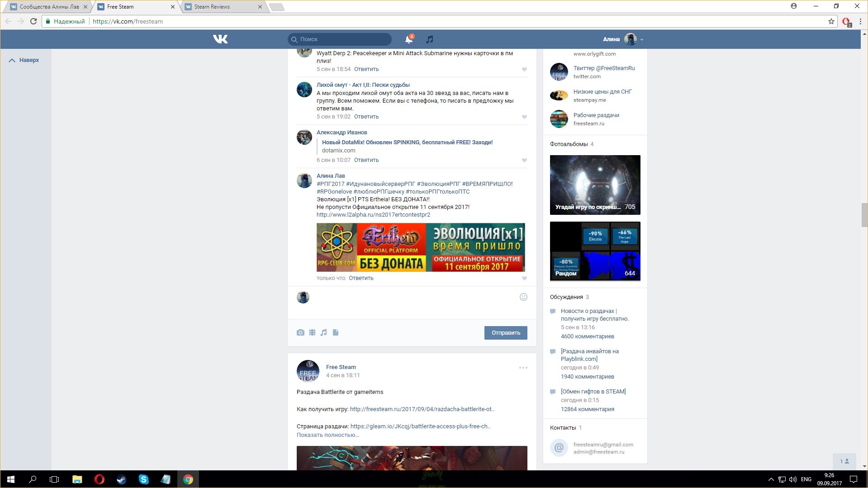Screen dimensions: 868x488
Task: Like the Wyatt Derp 2 comment
Action: (x=524, y=69)
